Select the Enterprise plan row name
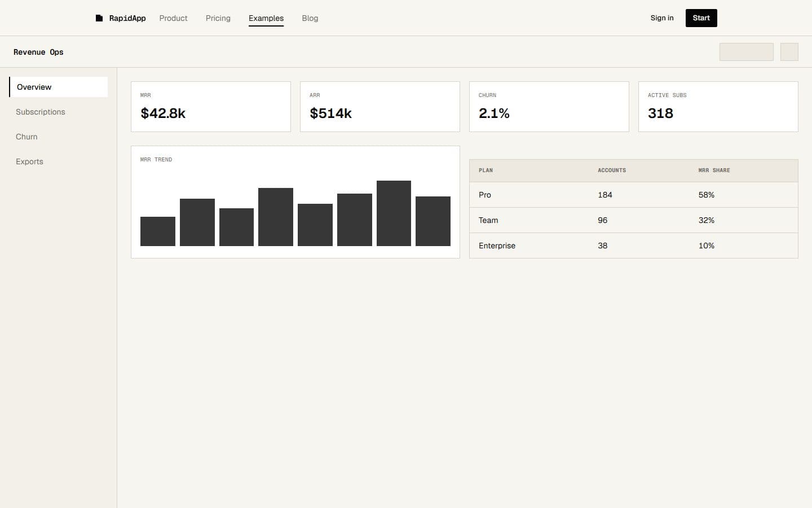Viewport: 812px width, 508px height. [497, 246]
